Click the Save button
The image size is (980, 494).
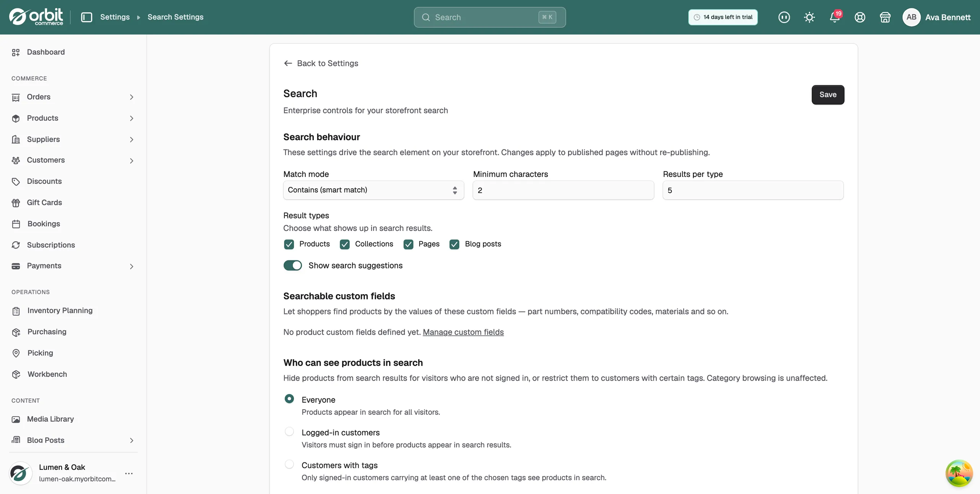(x=828, y=95)
